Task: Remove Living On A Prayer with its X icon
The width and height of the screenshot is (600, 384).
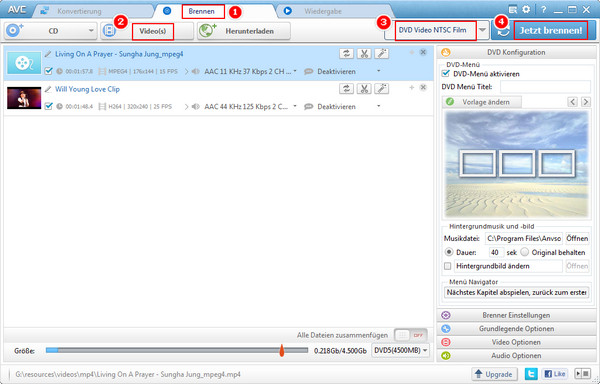Action: coord(423,52)
